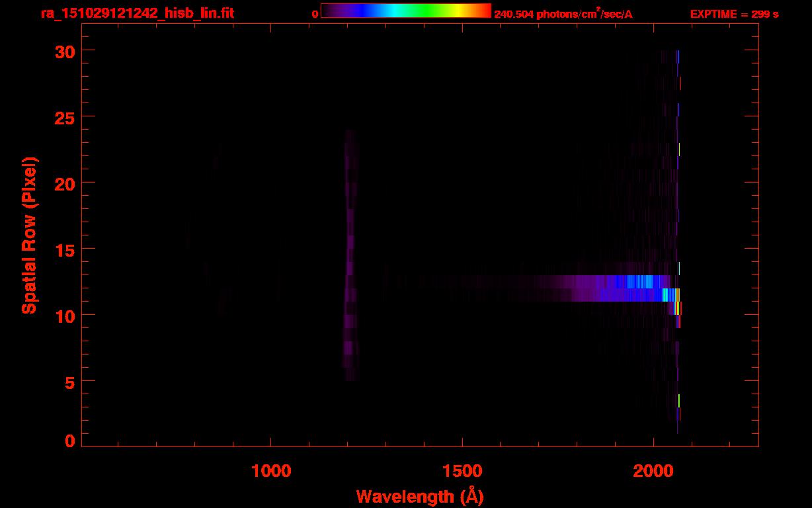Image resolution: width=812 pixels, height=508 pixels.
Task: Click the EXPTIME = 299 s label
Action: point(734,14)
